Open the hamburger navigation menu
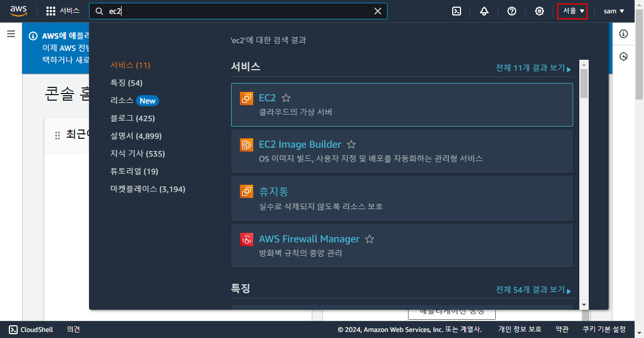Screen dimensions: 644x338 [x=11, y=34]
